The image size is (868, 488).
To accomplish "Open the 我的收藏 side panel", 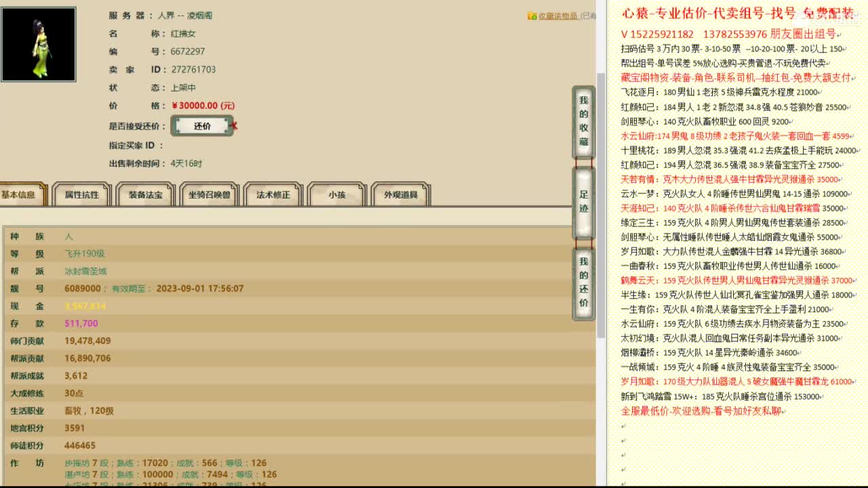I will pyautogui.click(x=583, y=115).
